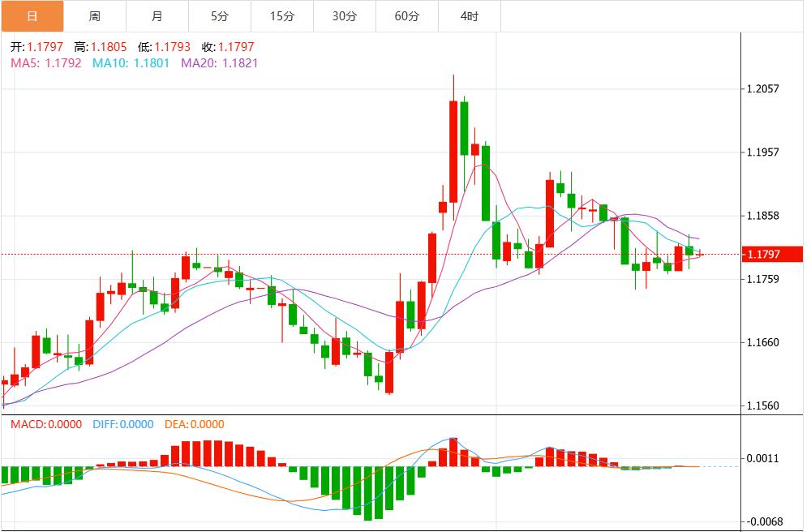Click the MA20 indicator label
Screen dimensions: 811x532
click(219, 62)
